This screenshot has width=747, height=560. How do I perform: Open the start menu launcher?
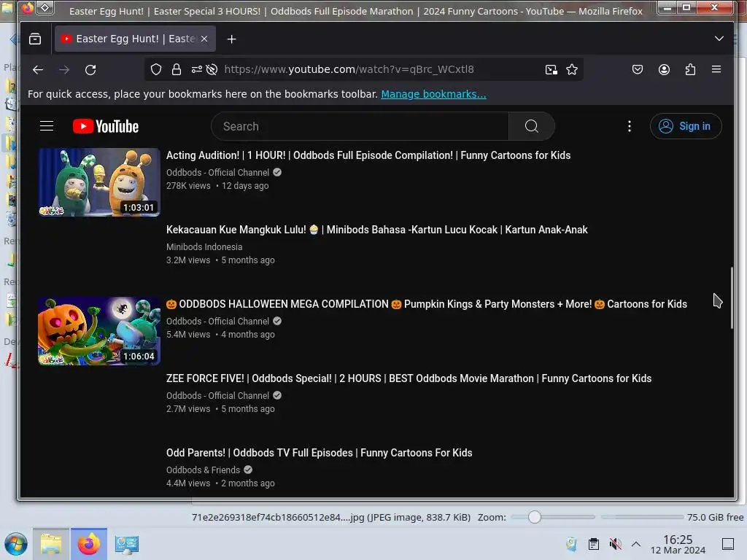[x=16, y=544]
